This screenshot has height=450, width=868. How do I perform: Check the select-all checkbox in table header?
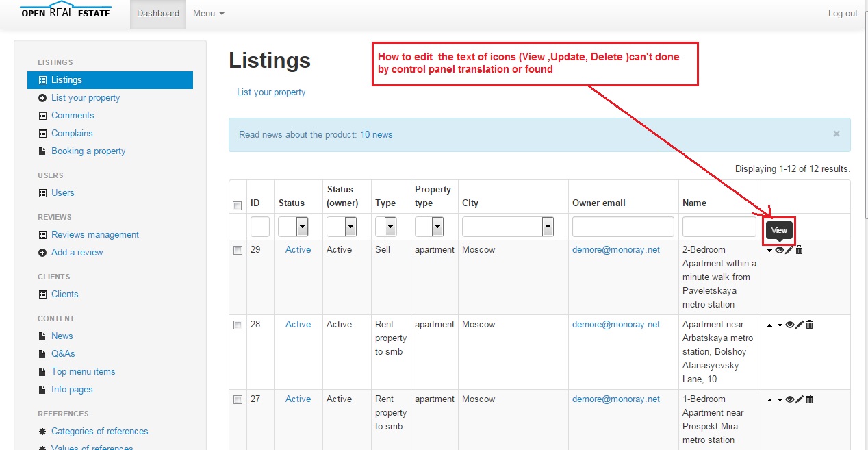(x=238, y=206)
